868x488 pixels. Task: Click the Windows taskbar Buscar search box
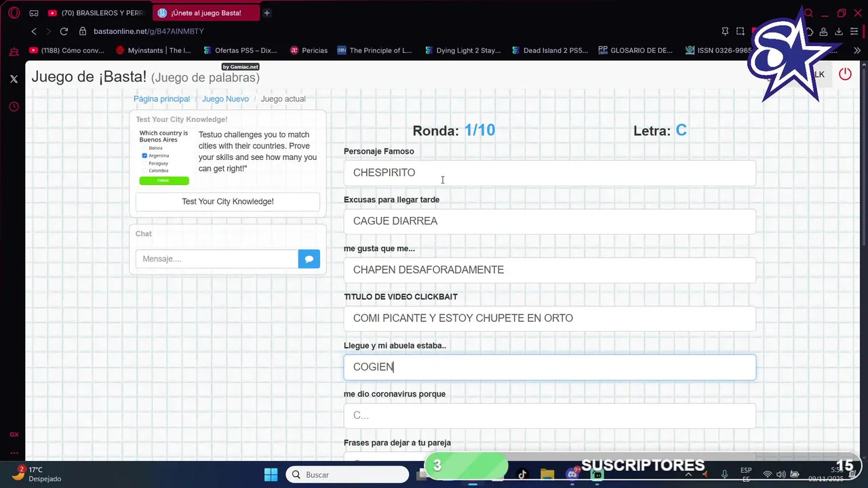tap(347, 474)
